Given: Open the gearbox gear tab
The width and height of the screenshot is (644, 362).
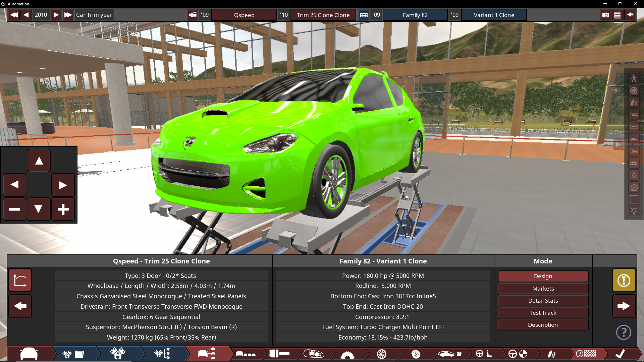Looking at the screenshot, I should click(347, 354).
